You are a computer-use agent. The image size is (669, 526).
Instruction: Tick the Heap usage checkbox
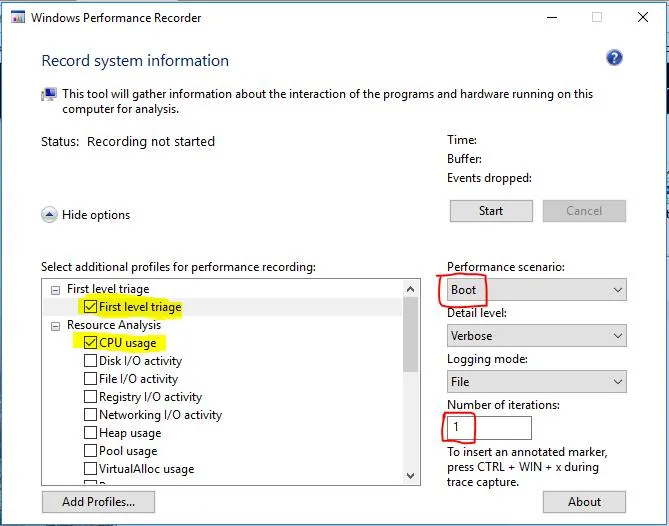90,433
